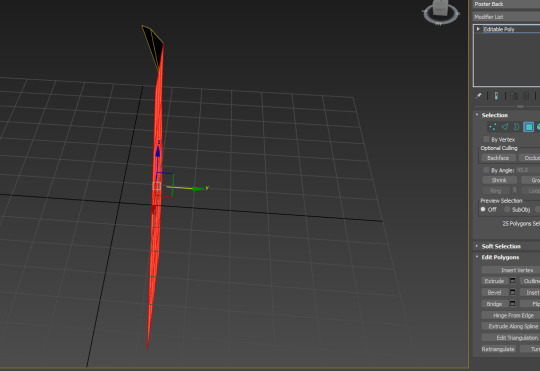Click the Retriangulate button
The image size is (540, 371).
498,349
